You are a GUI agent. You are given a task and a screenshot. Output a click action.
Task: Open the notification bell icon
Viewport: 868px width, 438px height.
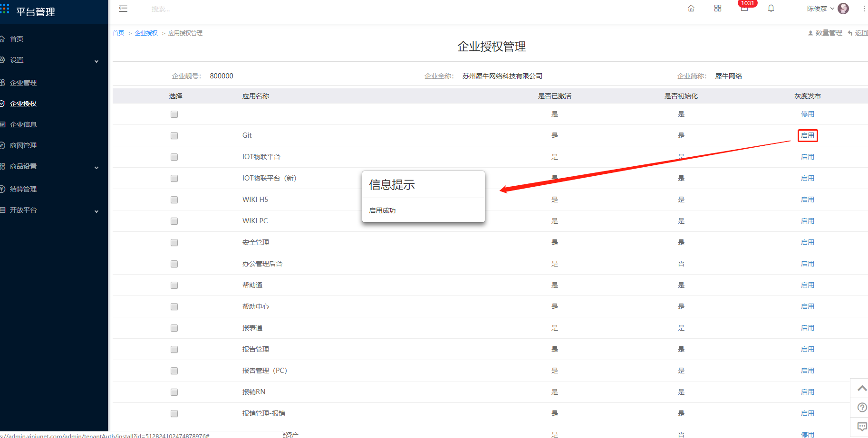pos(771,8)
